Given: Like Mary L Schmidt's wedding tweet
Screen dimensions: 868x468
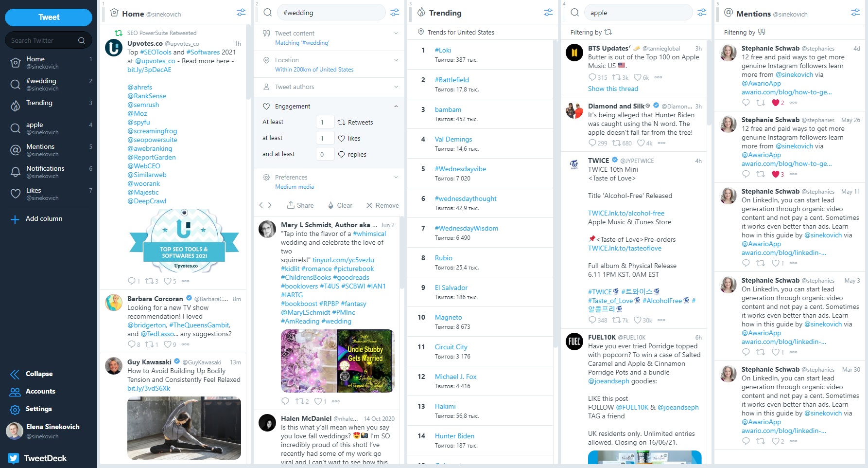Looking at the screenshot, I should (318, 401).
